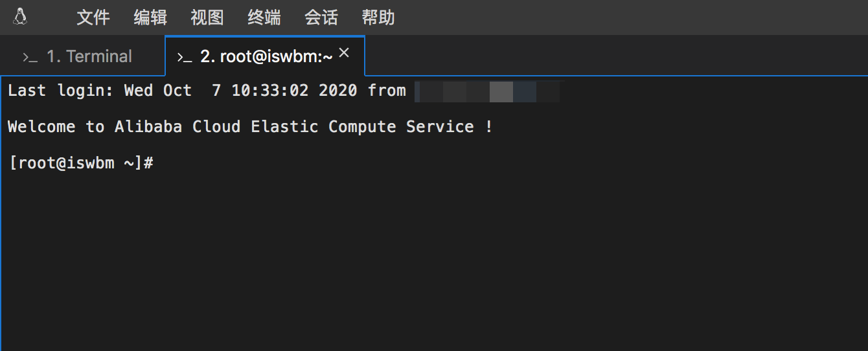This screenshot has width=868, height=351.
Task: Click the Linux penguin app icon
Action: pos(20,17)
